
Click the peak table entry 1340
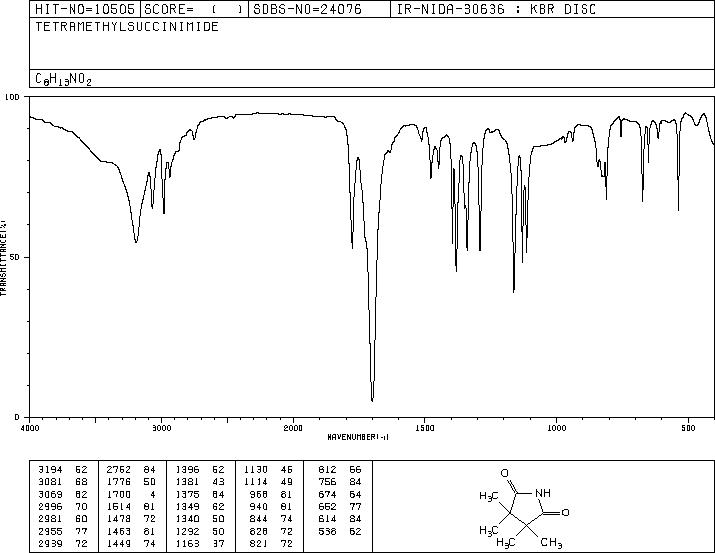(x=187, y=519)
